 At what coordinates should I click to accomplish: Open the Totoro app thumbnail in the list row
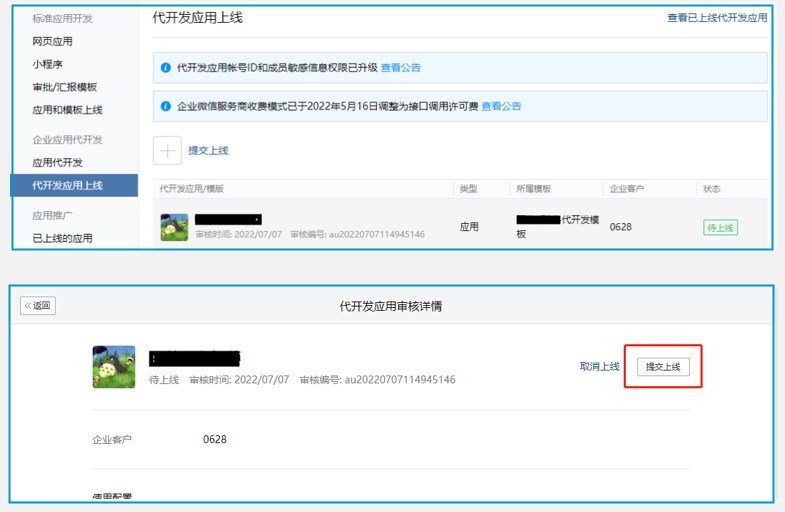point(174,227)
